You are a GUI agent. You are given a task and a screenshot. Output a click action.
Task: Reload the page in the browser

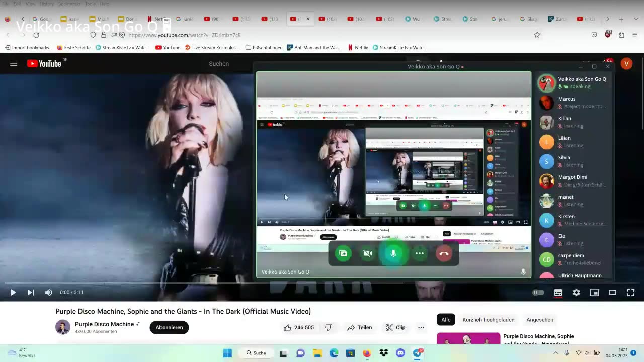point(36,35)
